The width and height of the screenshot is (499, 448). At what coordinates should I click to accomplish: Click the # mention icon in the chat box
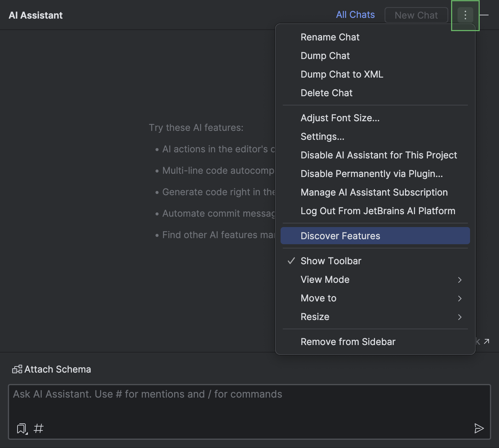tap(38, 428)
